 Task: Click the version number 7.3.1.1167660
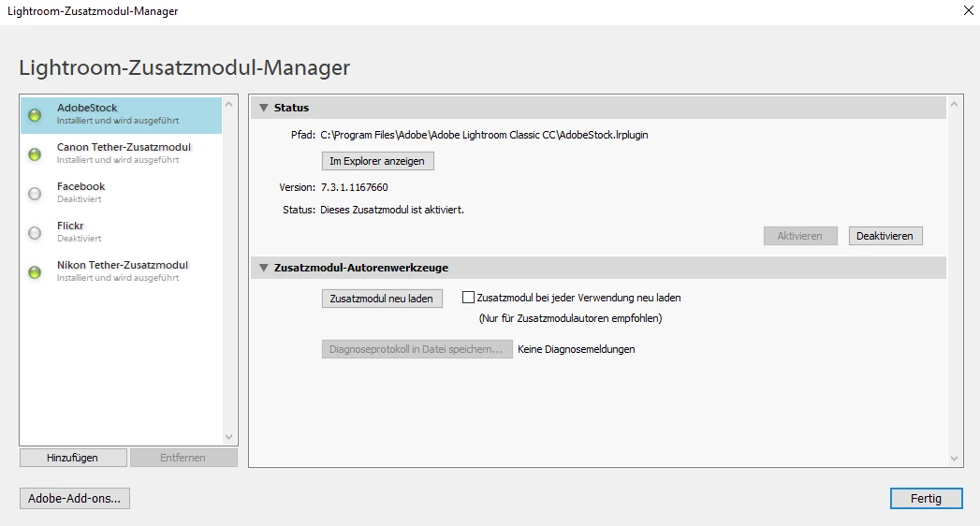click(x=355, y=187)
